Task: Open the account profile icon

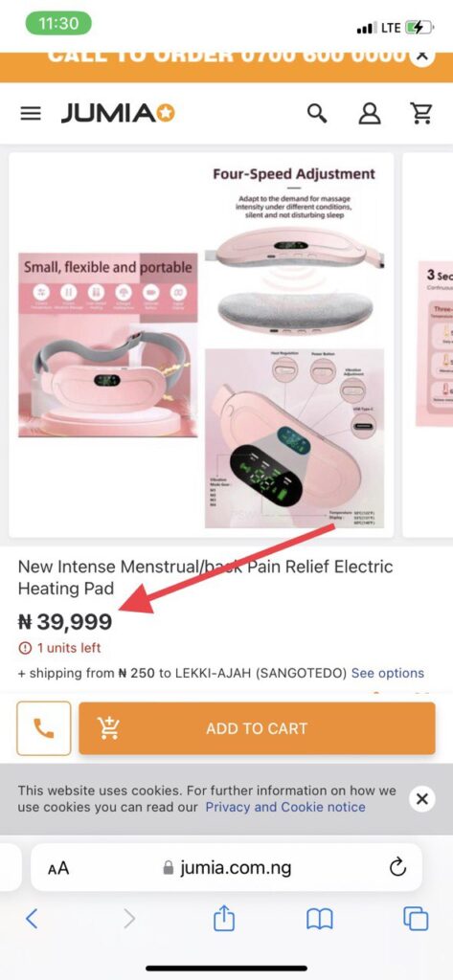Action: click(369, 113)
